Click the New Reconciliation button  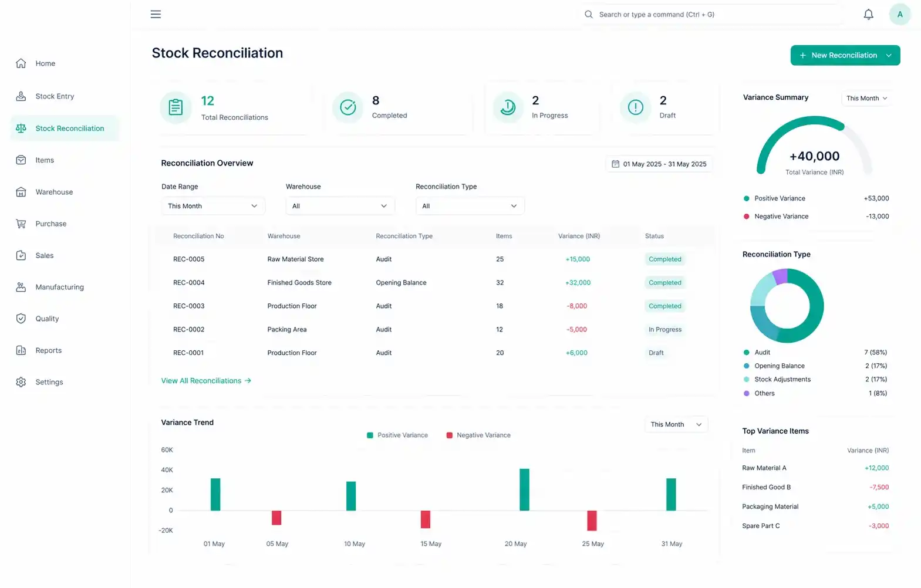(845, 55)
